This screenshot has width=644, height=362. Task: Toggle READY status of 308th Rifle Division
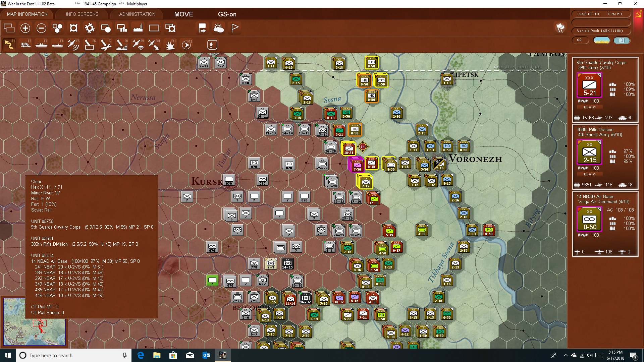point(590,174)
